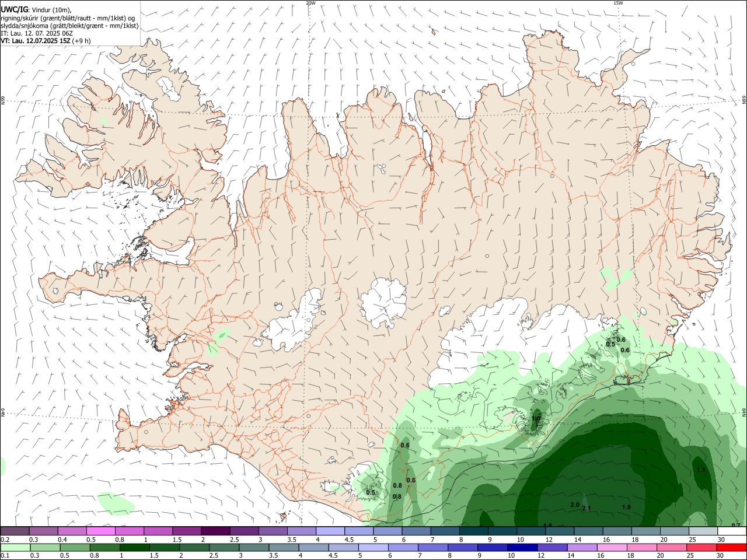Click the IT: Lau. 12. 07. 2025 06Z line
747x560 pixels.
[37, 33]
